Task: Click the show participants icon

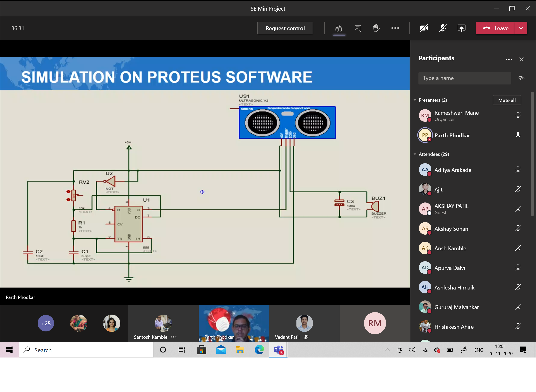Action: 339,28
